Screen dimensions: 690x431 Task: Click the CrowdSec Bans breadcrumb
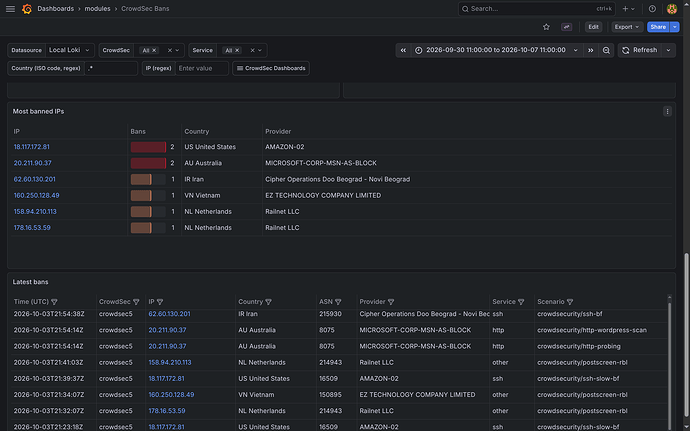pyautogui.click(x=145, y=9)
